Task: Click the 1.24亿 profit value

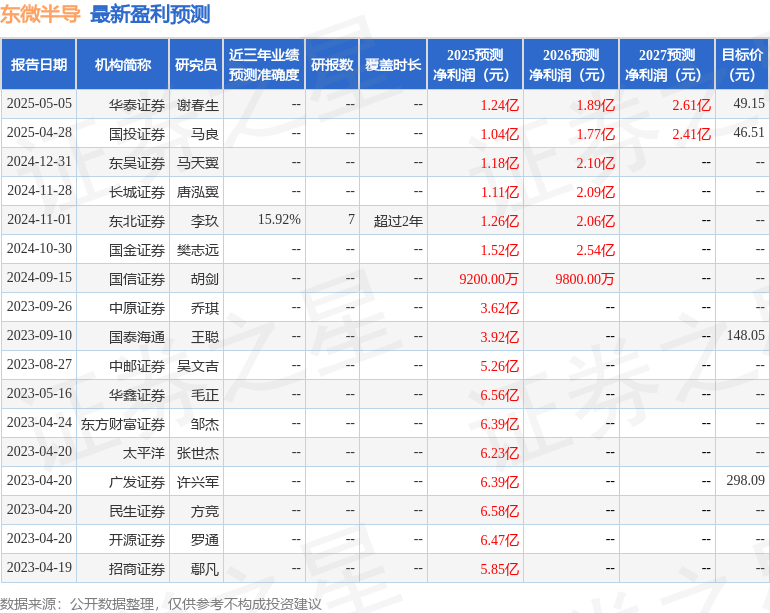Action: [499, 105]
